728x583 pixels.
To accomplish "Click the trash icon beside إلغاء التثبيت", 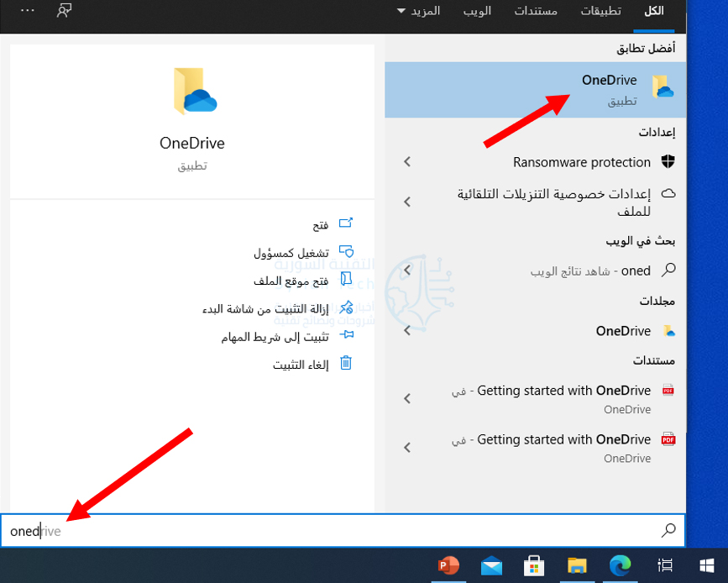I will click(346, 362).
